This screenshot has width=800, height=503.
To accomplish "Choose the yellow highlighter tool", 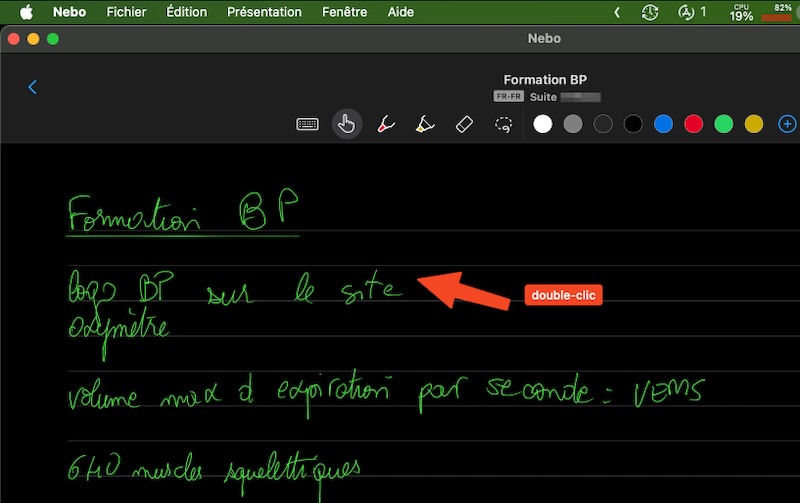I will (424, 124).
